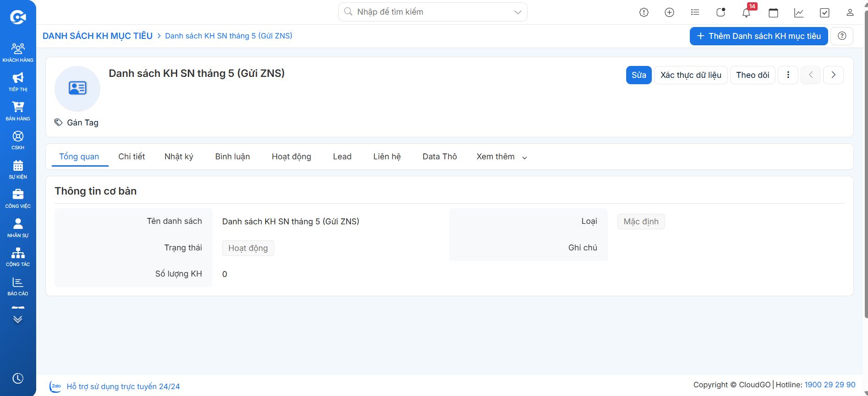Expand more sidebar modules with double chevron
Viewport: 868px width, 396px height.
(18, 319)
